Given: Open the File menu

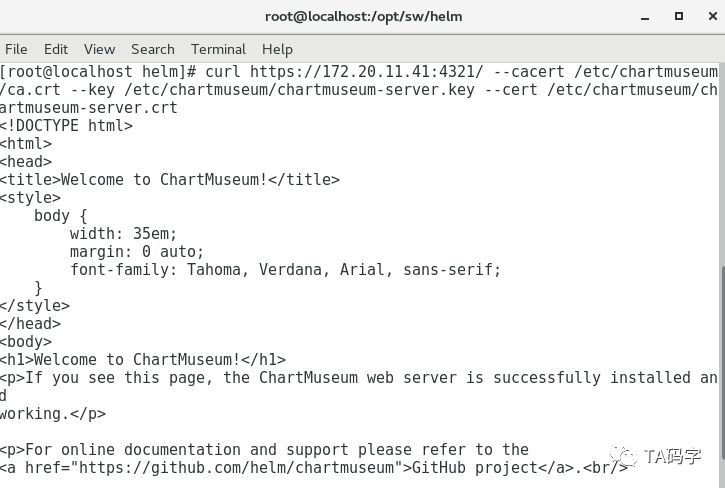Looking at the screenshot, I should point(16,49).
